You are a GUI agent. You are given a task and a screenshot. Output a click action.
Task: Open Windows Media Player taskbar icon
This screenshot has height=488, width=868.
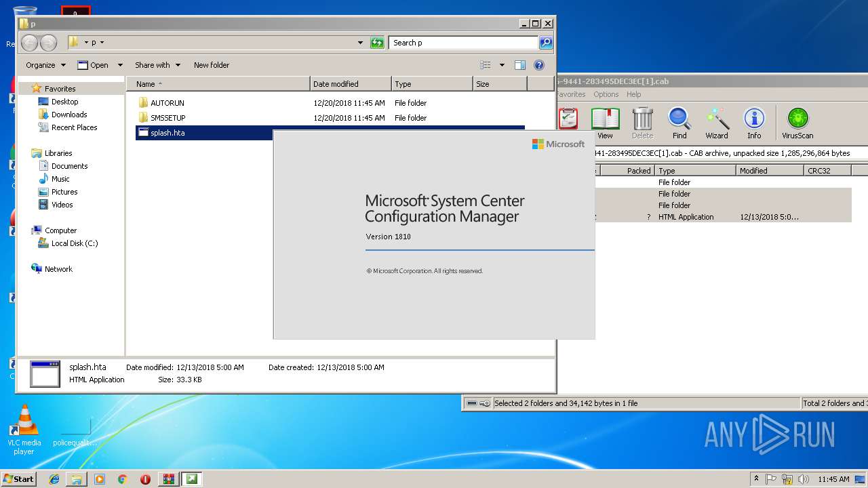tap(100, 479)
